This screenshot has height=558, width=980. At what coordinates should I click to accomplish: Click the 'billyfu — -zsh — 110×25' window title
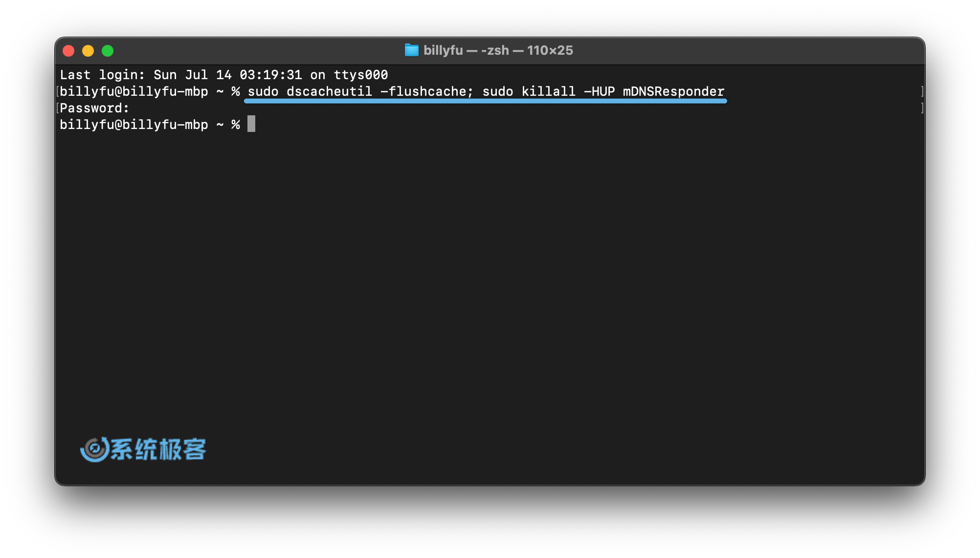(x=498, y=50)
